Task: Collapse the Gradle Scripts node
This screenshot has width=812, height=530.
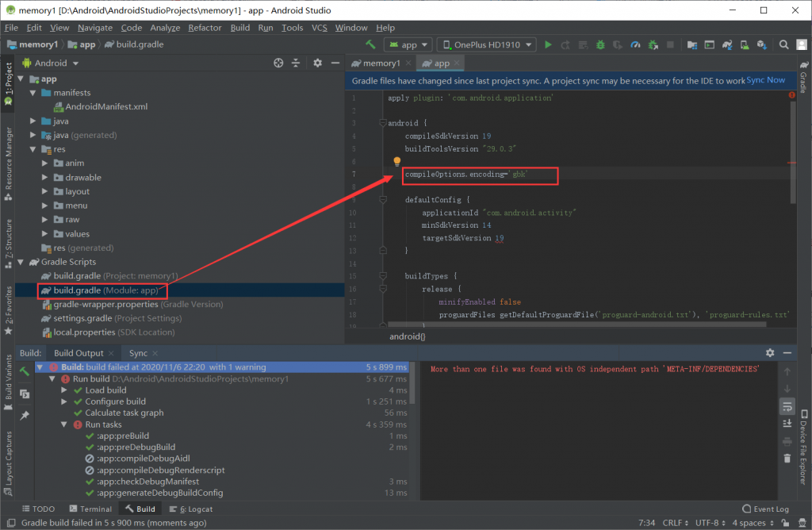Action: 21,262
